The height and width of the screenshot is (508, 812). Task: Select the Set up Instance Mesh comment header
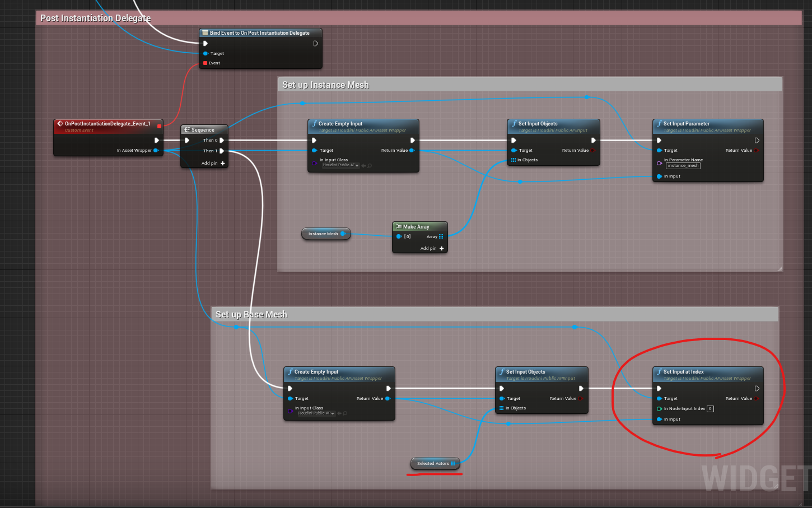pyautogui.click(x=326, y=84)
